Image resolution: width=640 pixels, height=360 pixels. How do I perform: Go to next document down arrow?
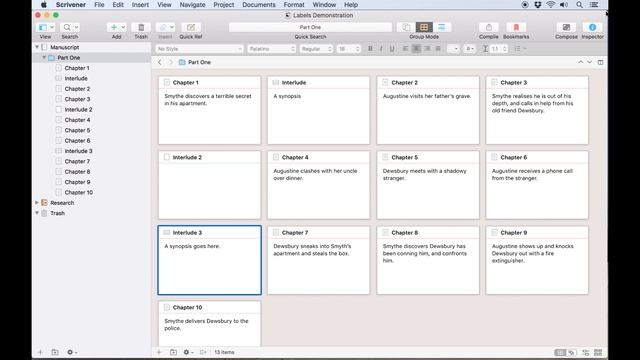tap(589, 62)
